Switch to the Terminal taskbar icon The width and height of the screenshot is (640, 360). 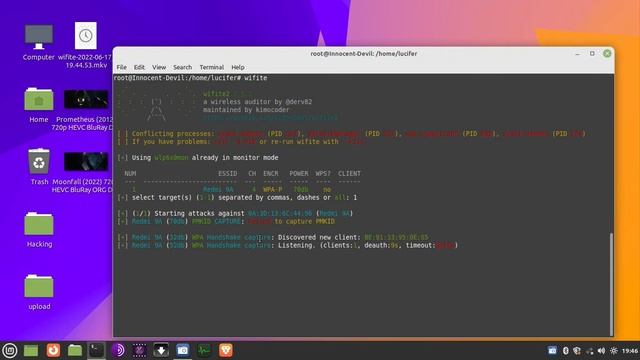(96, 350)
